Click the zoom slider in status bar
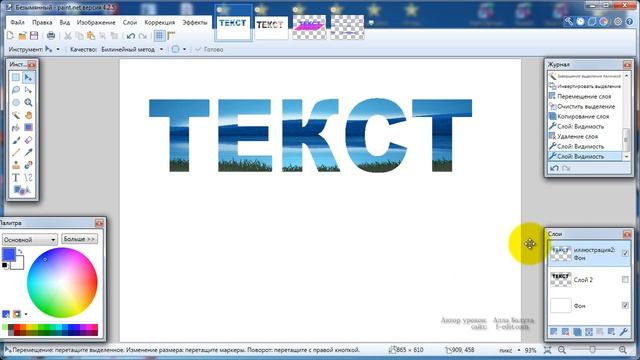Viewport: 640px width, 360px height. pos(592,350)
